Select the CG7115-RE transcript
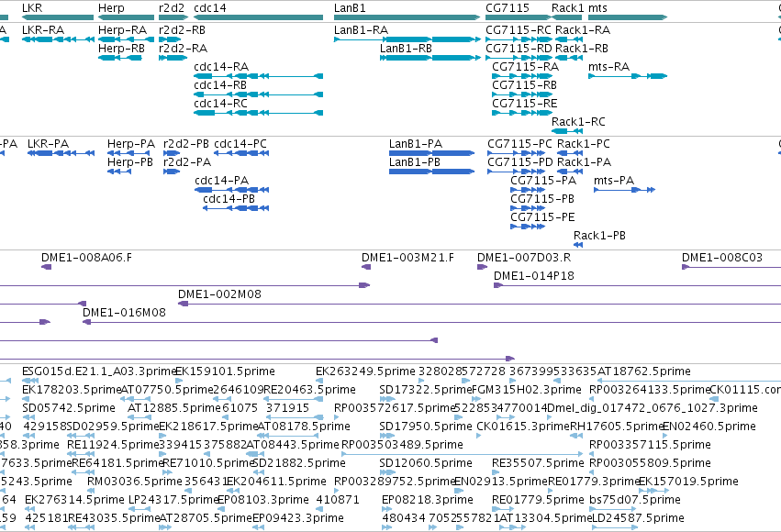Image resolution: width=781 pixels, height=532 pixels. [x=522, y=113]
